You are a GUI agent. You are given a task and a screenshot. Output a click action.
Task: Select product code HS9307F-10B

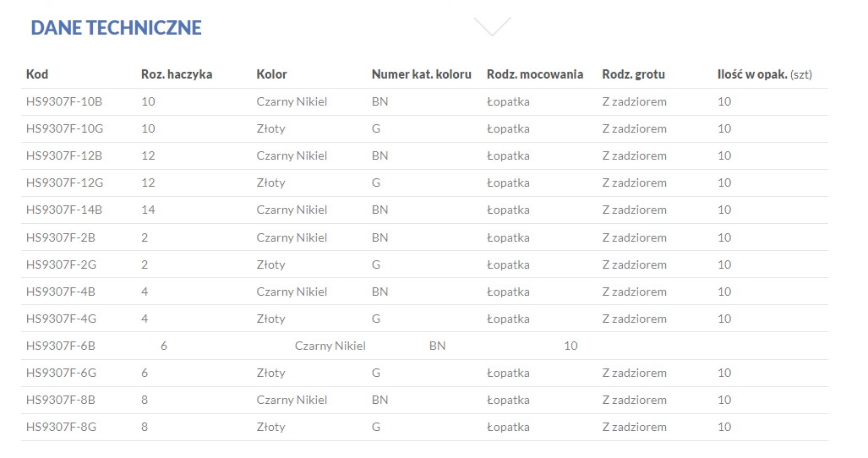(x=64, y=101)
